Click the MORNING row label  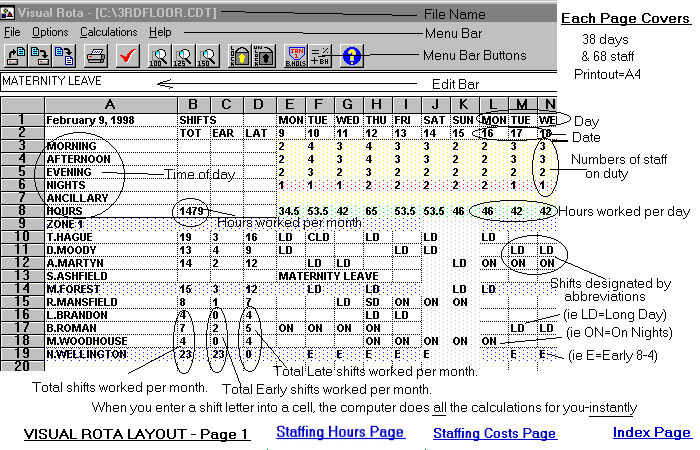point(111,146)
